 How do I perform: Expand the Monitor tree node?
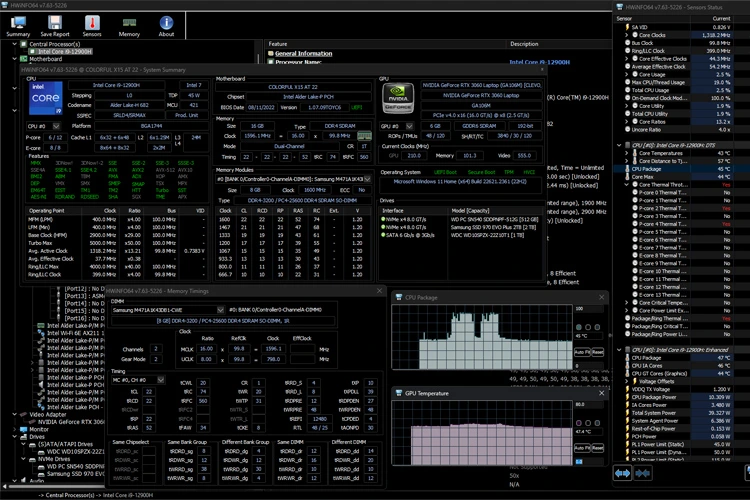[x=14, y=429]
